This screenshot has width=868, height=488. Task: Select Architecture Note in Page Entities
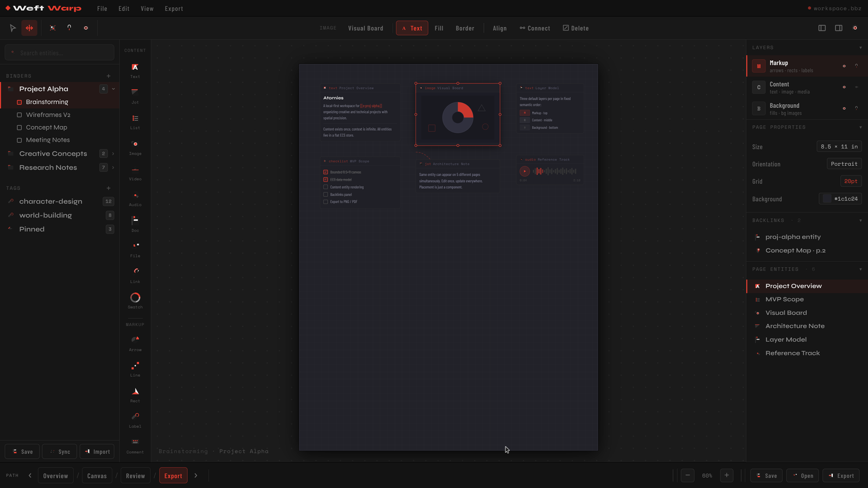click(x=795, y=325)
